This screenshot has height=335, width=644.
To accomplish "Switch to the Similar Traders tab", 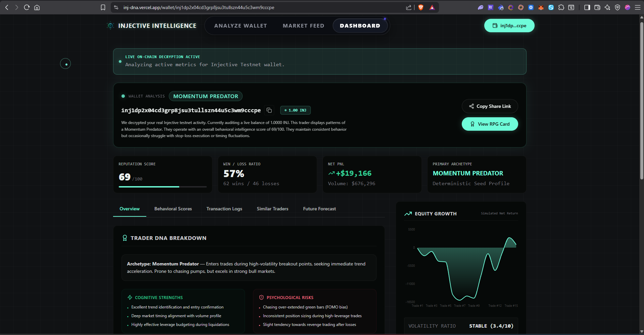I will pyautogui.click(x=273, y=209).
